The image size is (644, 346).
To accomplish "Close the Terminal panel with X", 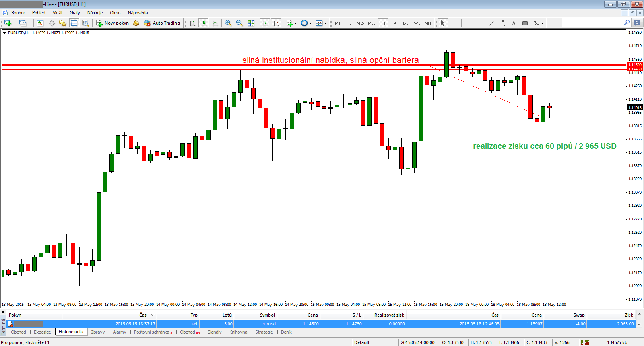I will pyautogui.click(x=3, y=312).
